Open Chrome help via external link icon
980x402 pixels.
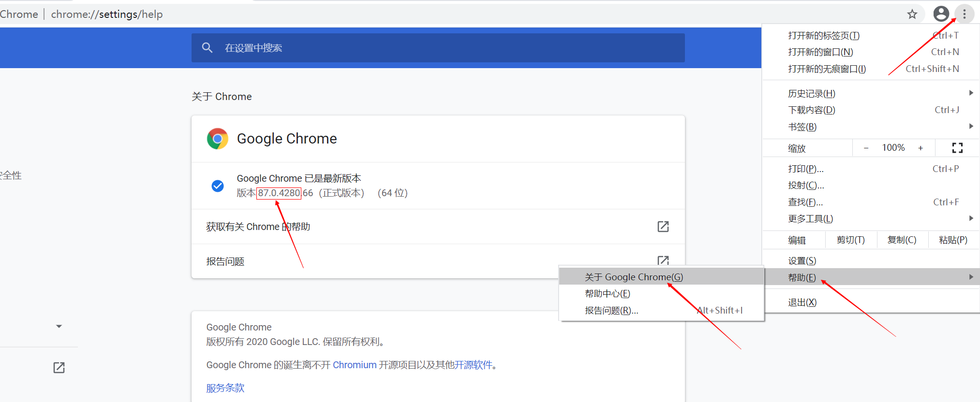[x=663, y=227]
